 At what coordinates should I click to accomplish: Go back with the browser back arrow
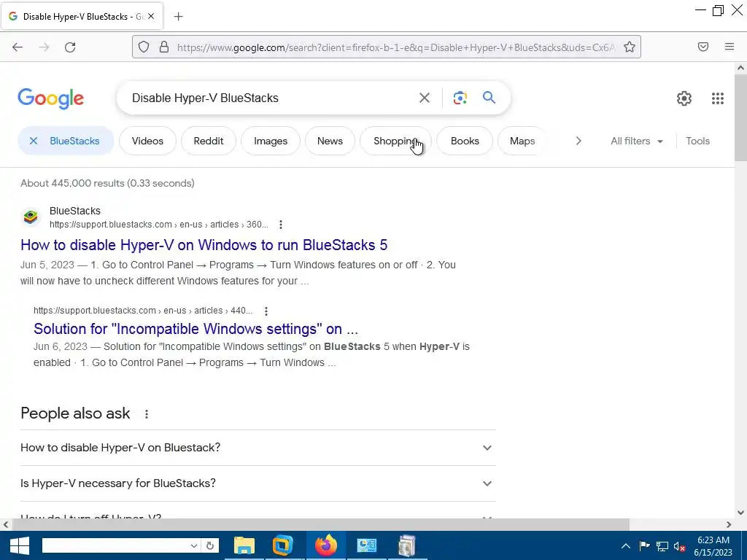(x=18, y=47)
